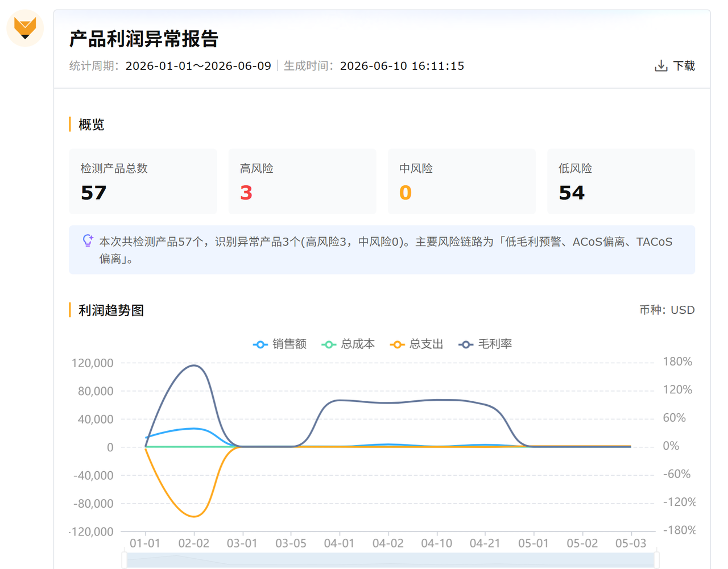Click the -80,000 left axis label
This screenshot has width=728, height=569.
tap(93, 503)
